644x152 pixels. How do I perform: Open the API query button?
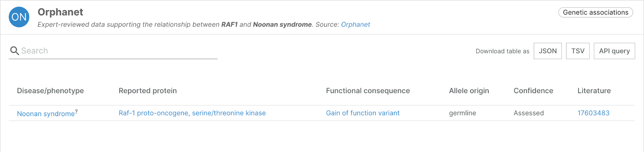tap(614, 51)
